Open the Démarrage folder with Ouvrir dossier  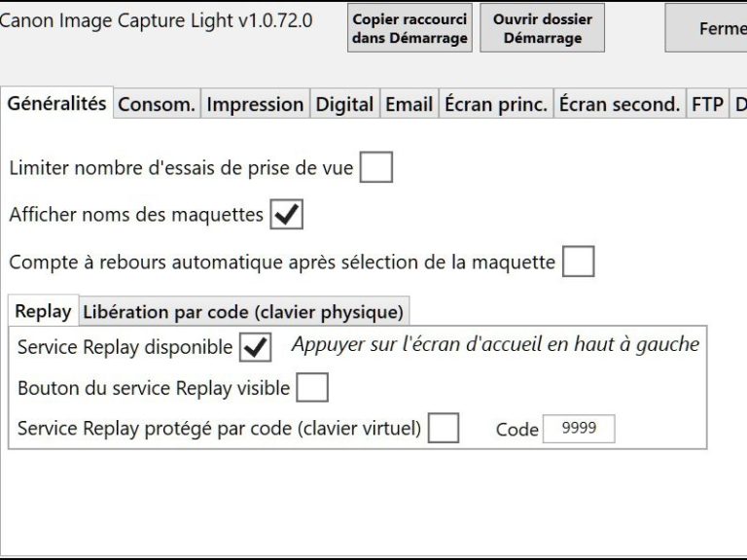coord(542,28)
